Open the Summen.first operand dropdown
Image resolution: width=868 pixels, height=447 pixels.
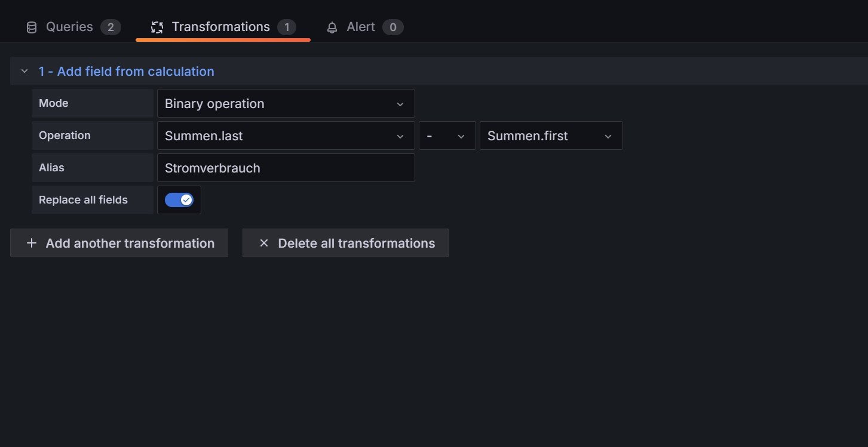click(551, 136)
